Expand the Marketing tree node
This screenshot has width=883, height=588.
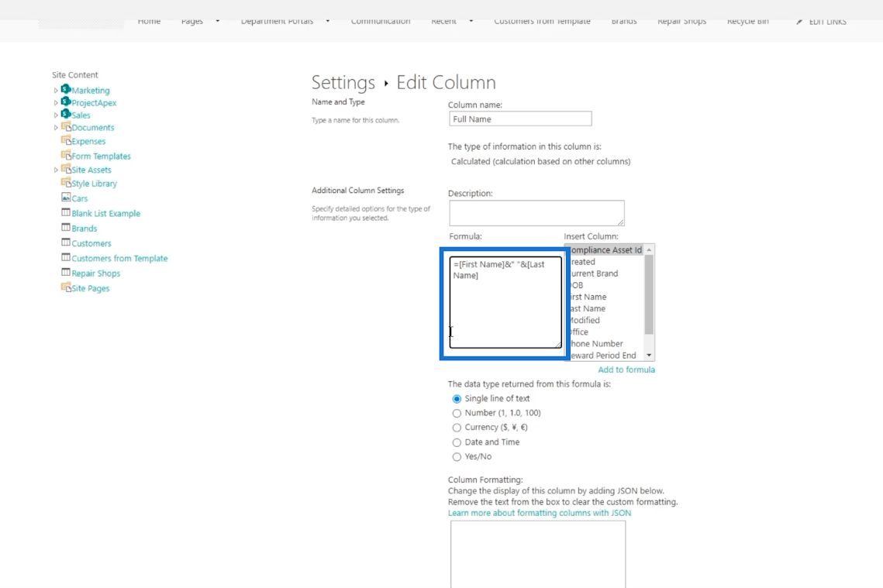[56, 91]
